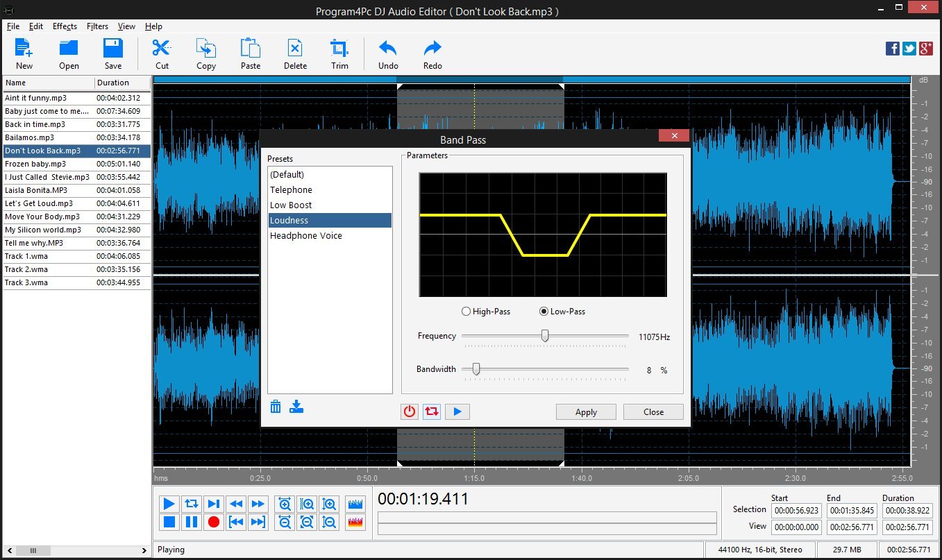942x560 pixels.
Task: Open the Filters menu
Action: (97, 26)
